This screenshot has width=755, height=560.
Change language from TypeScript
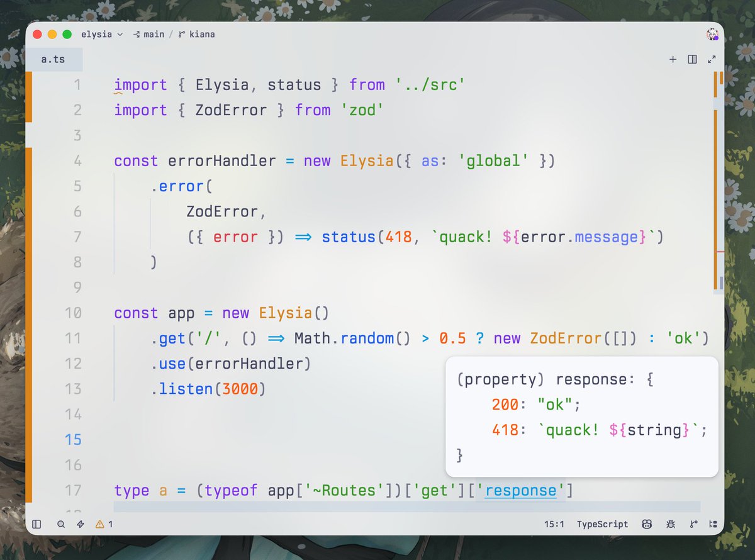[x=602, y=524]
